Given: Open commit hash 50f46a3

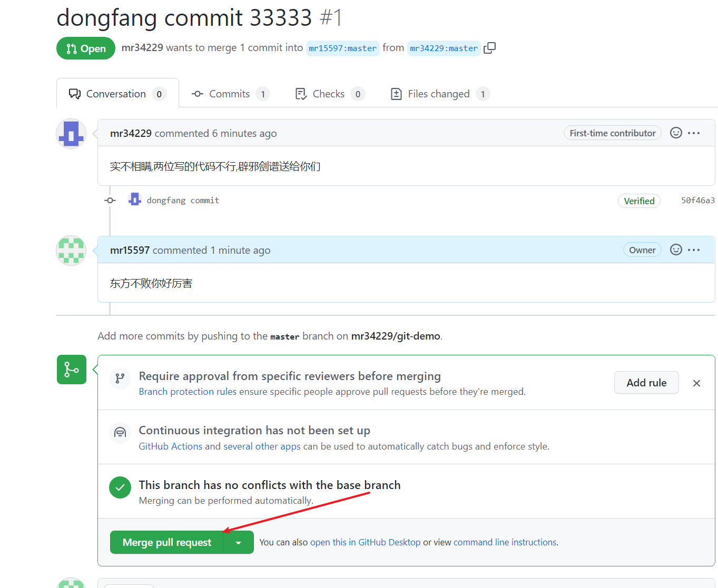Looking at the screenshot, I should pos(698,201).
